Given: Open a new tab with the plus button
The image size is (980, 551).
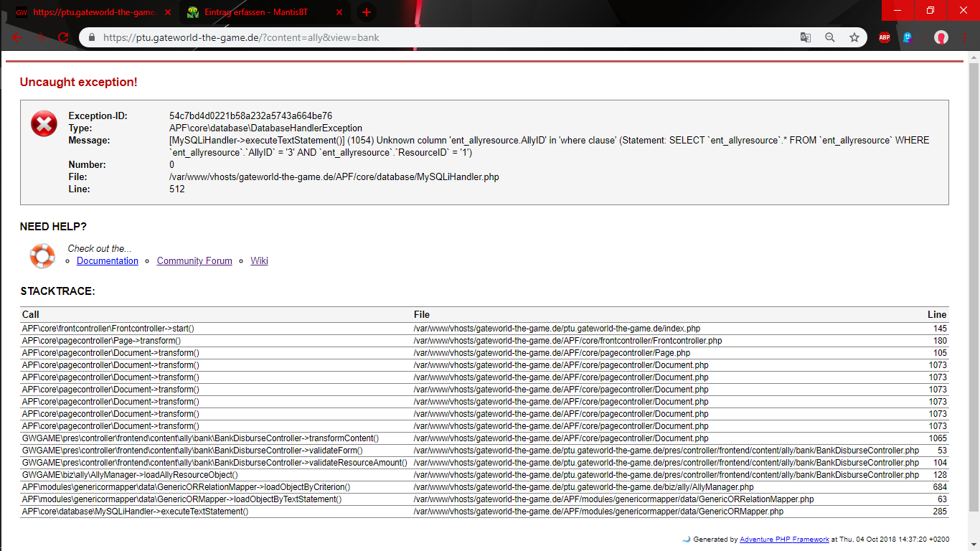Looking at the screenshot, I should tap(367, 12).
